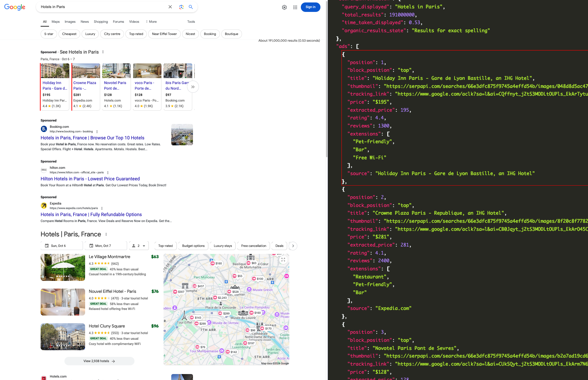Expand the More search categories menu

click(151, 22)
